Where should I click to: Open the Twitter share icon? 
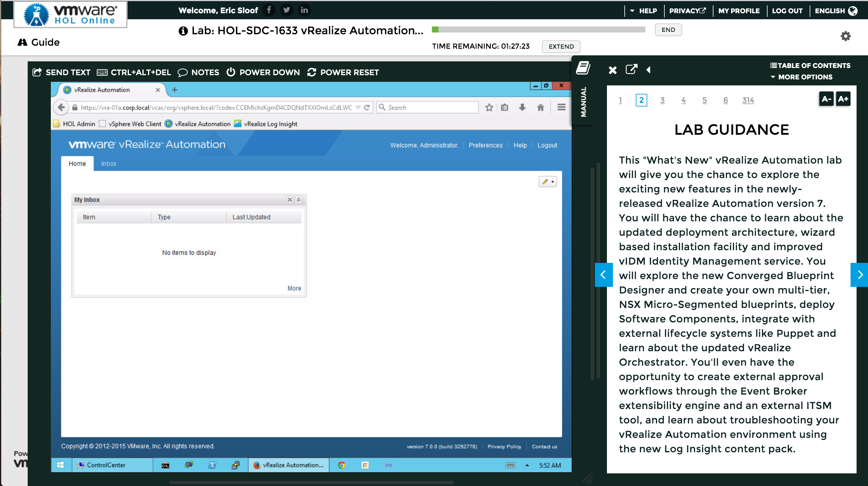(x=286, y=10)
